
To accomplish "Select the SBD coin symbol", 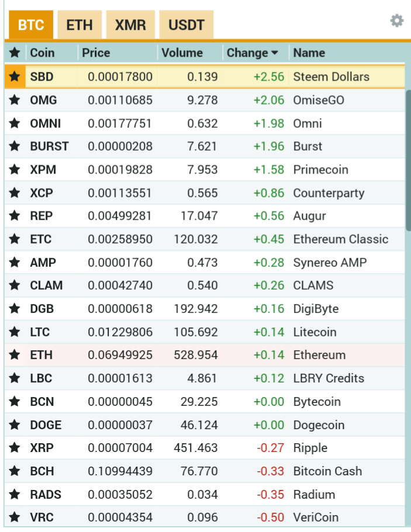I will click(x=42, y=77).
